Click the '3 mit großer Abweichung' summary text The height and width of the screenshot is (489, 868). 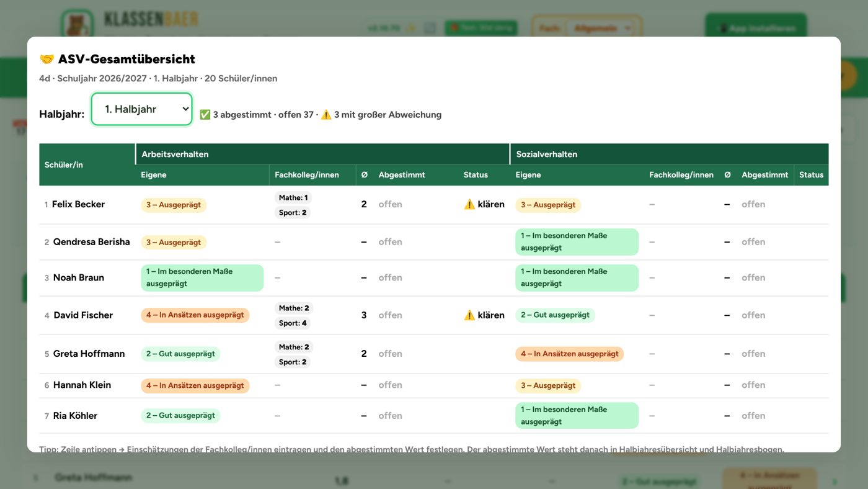tap(387, 115)
